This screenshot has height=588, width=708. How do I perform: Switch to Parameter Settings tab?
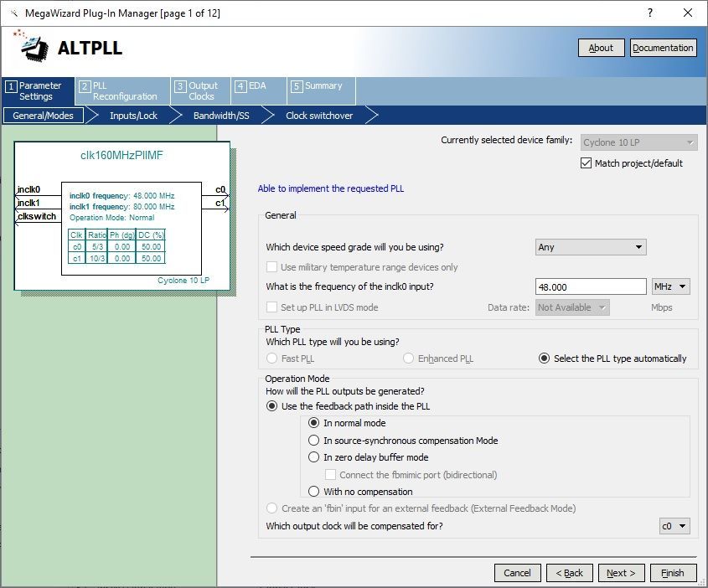point(38,91)
